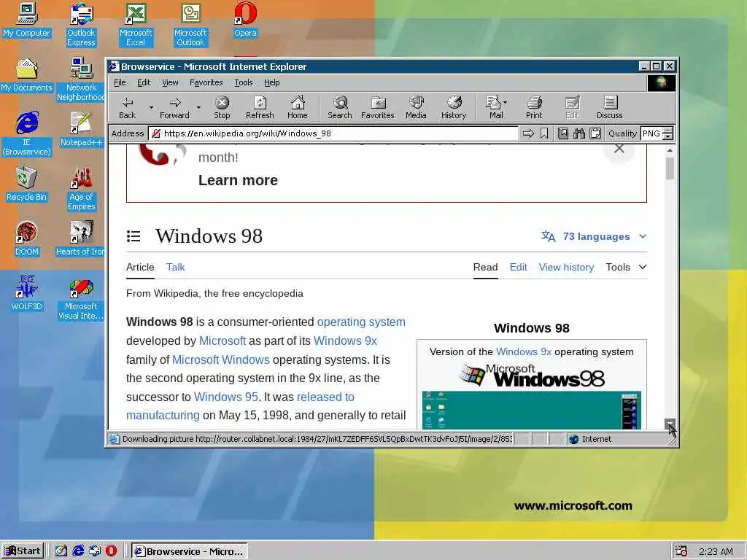Screen dimensions: 747x560
Task: Open the History toolbar button
Action: pos(454,108)
